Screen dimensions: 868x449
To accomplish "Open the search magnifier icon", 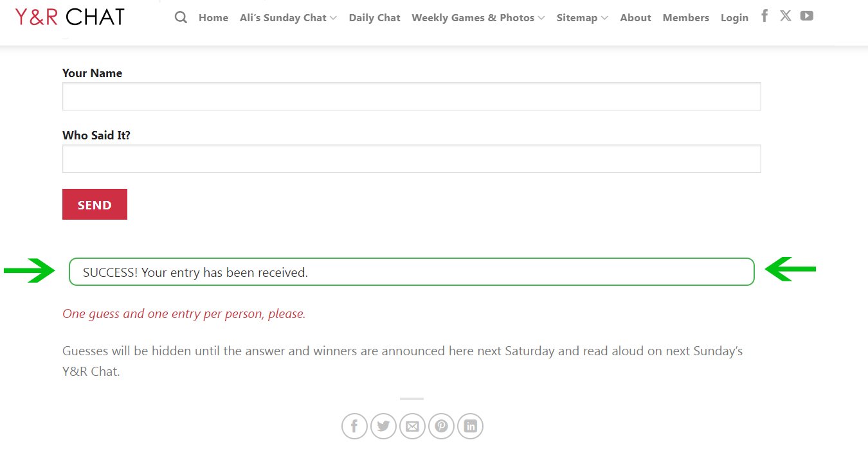I will [181, 18].
